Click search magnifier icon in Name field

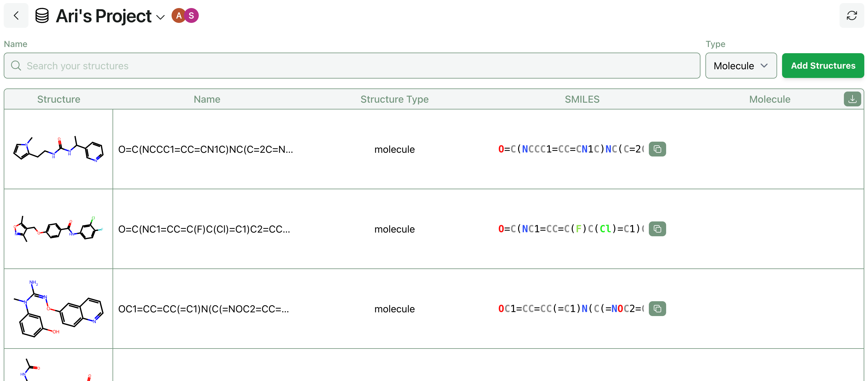(x=16, y=66)
